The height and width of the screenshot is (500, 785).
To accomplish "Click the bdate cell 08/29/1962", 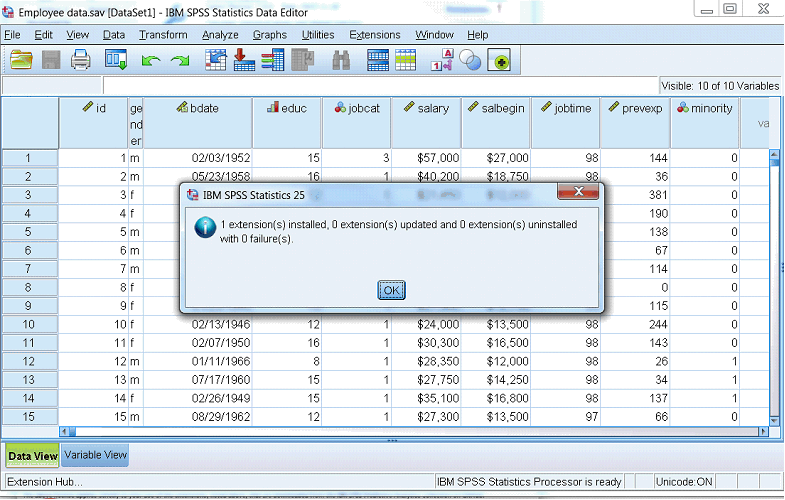I will (x=198, y=416).
